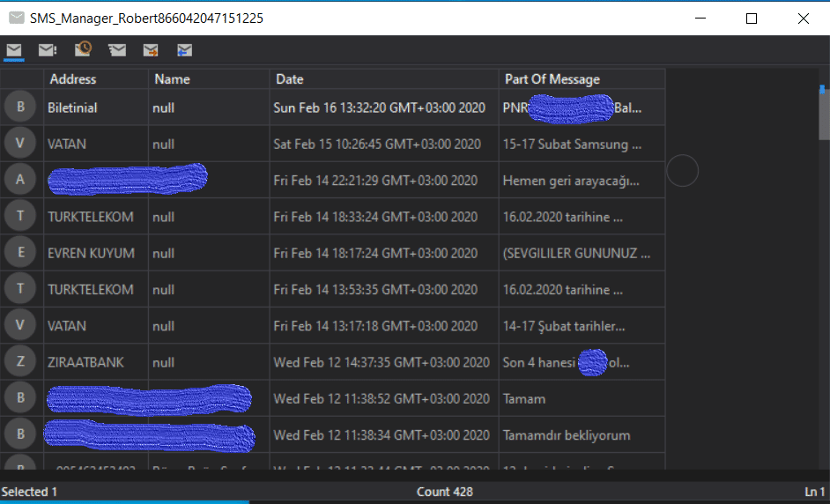Sort by Part Of Message column header
Viewport: 830px width, 504px height.
(582, 79)
